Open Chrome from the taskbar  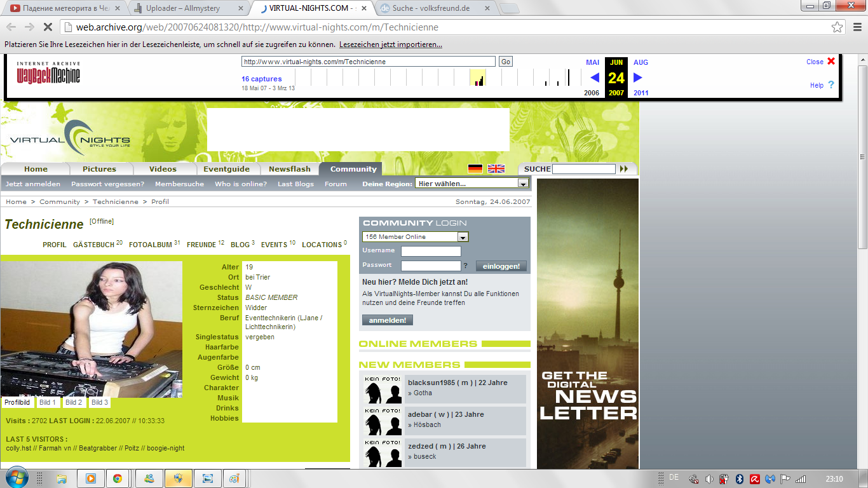[118, 478]
